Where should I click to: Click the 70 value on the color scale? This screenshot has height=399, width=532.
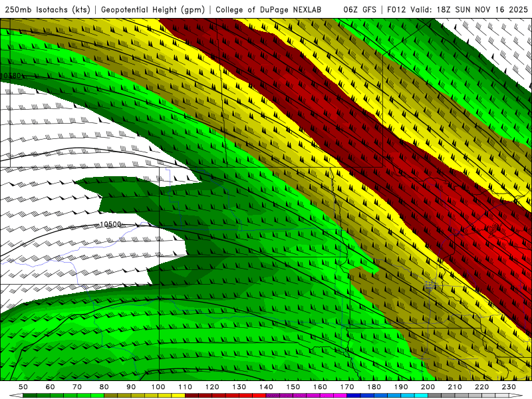77,387
